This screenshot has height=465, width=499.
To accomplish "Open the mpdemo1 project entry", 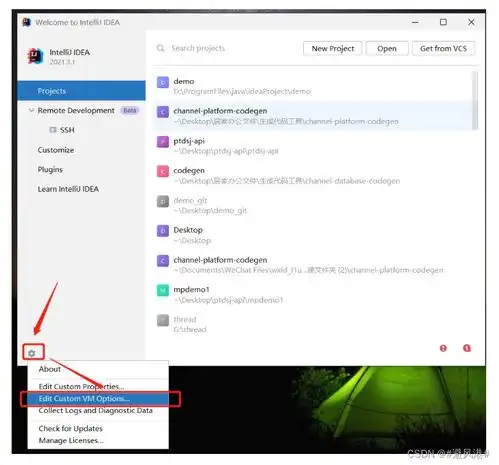I will pos(313,295).
